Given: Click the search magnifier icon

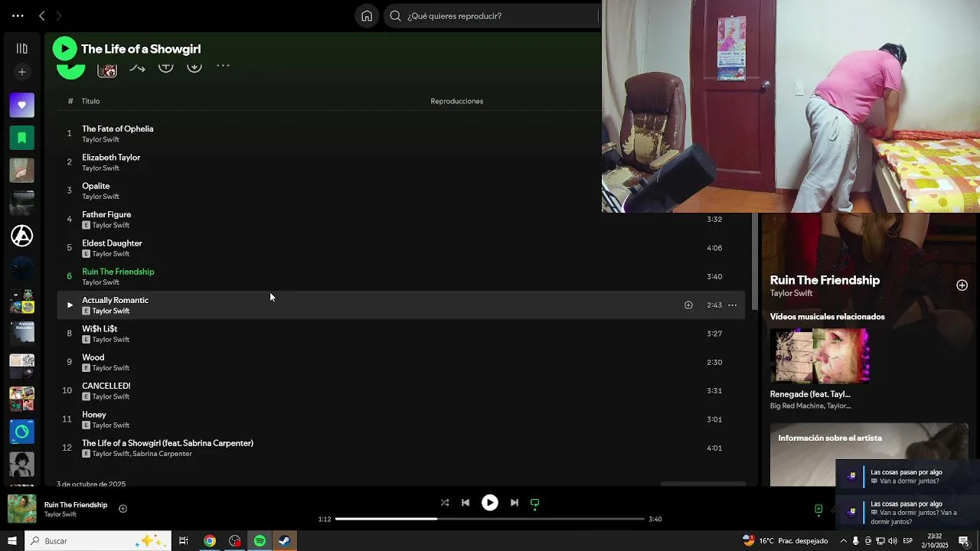Looking at the screenshot, I should 395,15.
